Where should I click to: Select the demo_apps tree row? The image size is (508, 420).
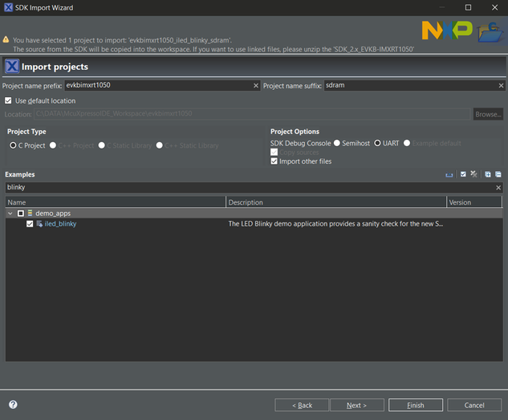point(254,214)
